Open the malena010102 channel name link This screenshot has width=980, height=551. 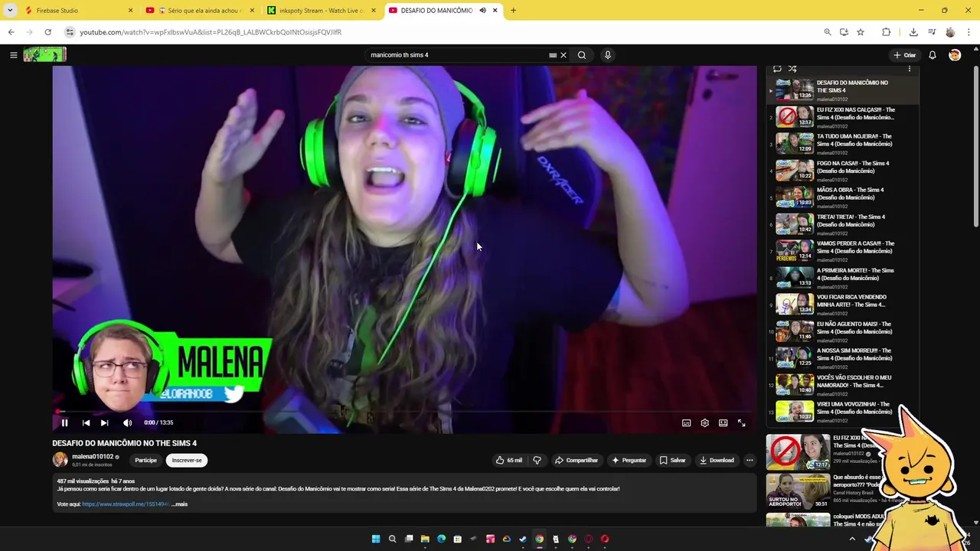93,457
